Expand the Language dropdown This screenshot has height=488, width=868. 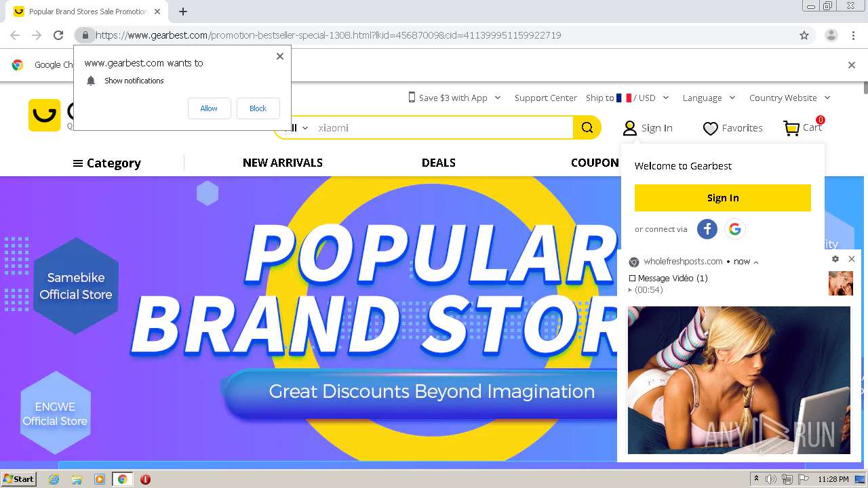click(x=709, y=98)
